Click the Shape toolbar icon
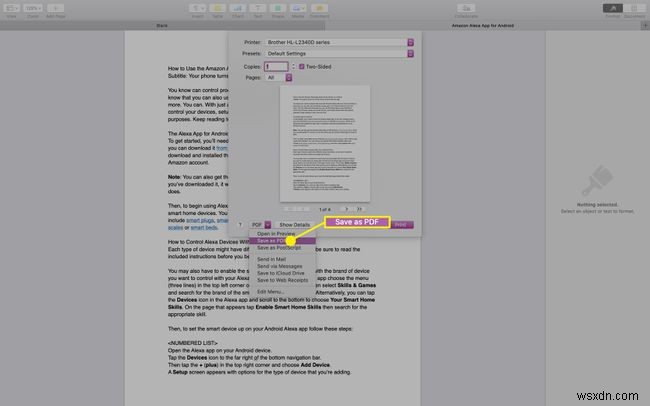Viewport: 650px width, 406px height. click(278, 8)
